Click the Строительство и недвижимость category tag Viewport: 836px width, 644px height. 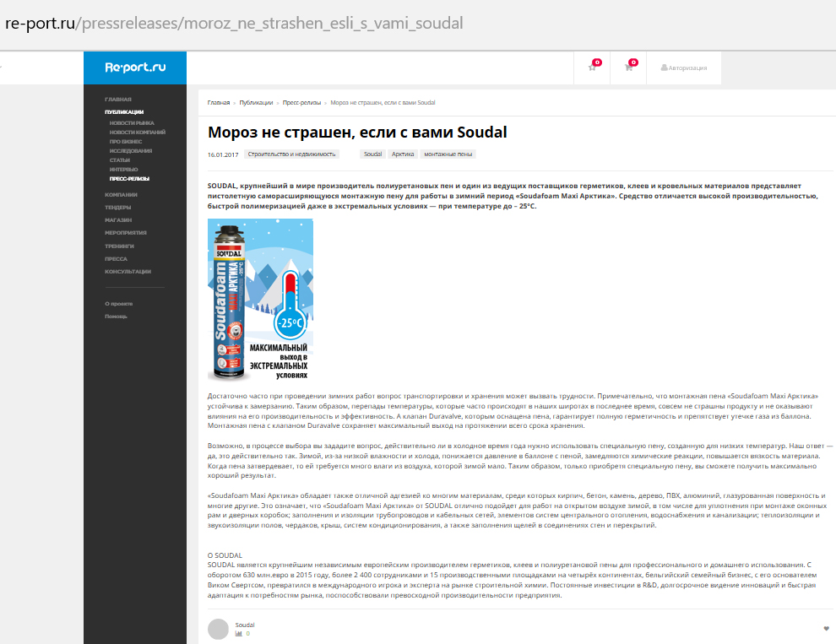[x=291, y=154]
